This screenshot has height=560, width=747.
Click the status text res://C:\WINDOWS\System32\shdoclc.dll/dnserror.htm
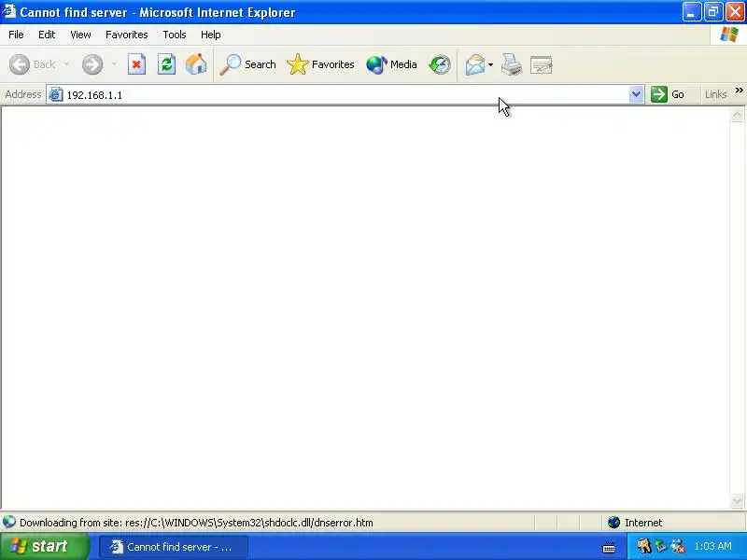coord(249,523)
